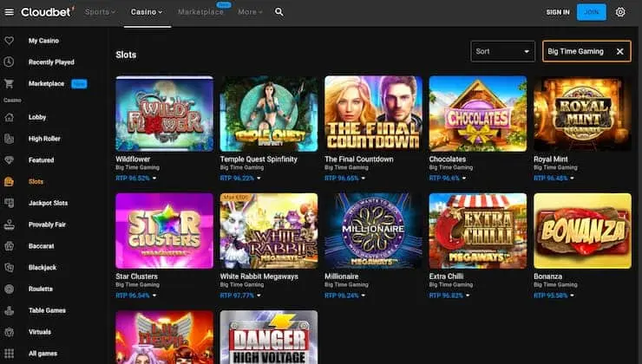Viewport: 642px width, 364px height.
Task: Click the Provably Fair icon
Action: coord(9,224)
